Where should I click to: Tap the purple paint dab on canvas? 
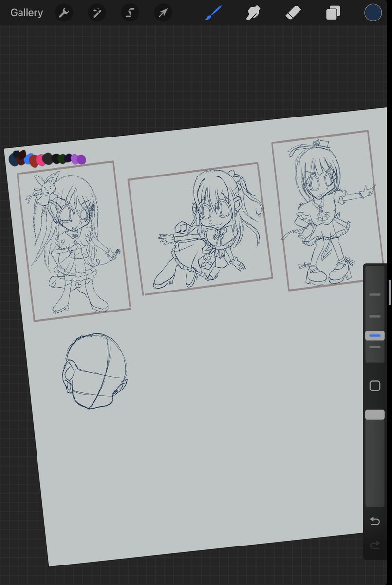[80, 159]
